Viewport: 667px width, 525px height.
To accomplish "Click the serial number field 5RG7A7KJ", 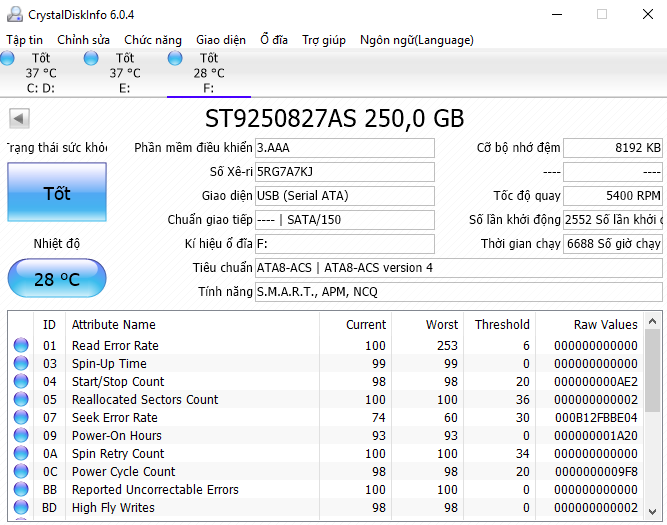I will click(344, 171).
